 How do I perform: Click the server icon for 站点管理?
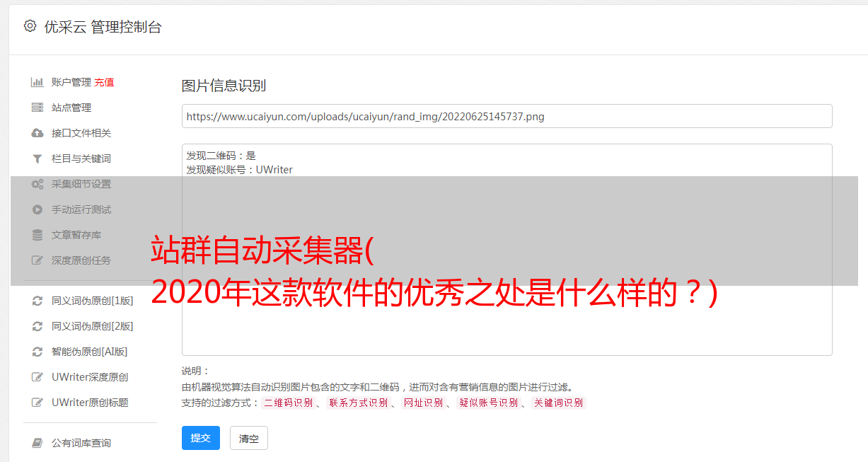pos(37,108)
